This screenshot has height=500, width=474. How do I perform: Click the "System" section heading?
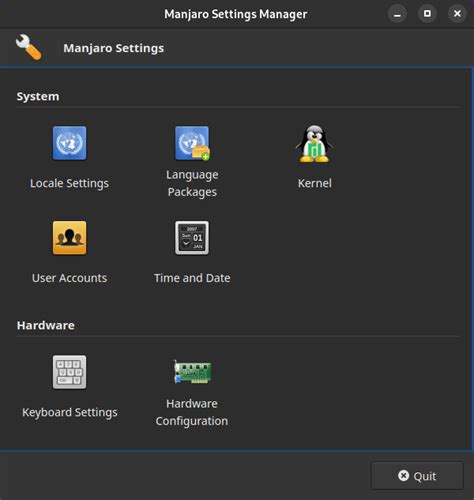(38, 97)
